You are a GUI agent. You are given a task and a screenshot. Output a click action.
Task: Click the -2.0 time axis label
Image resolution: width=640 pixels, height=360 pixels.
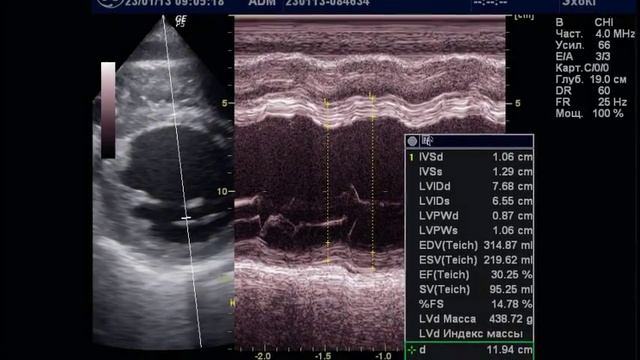(x=262, y=356)
